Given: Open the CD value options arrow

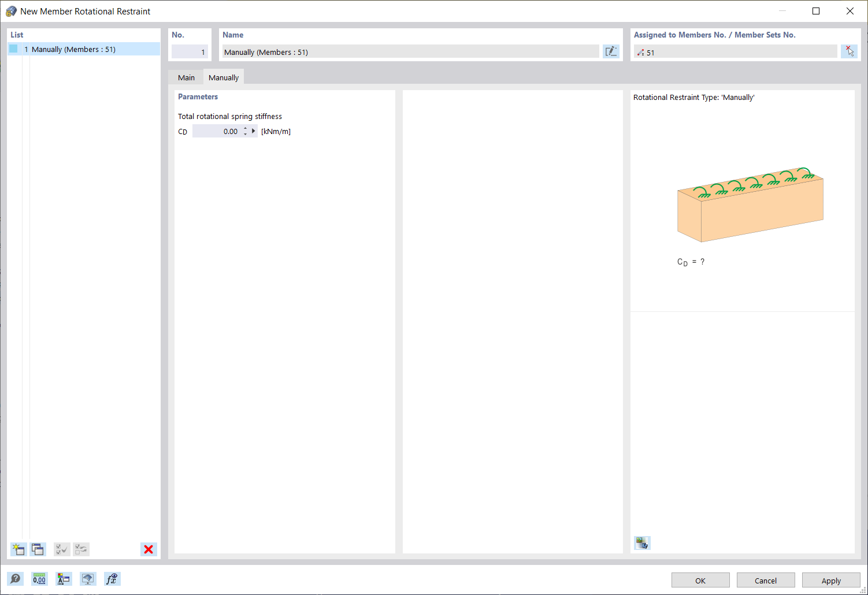Looking at the screenshot, I should (x=254, y=131).
